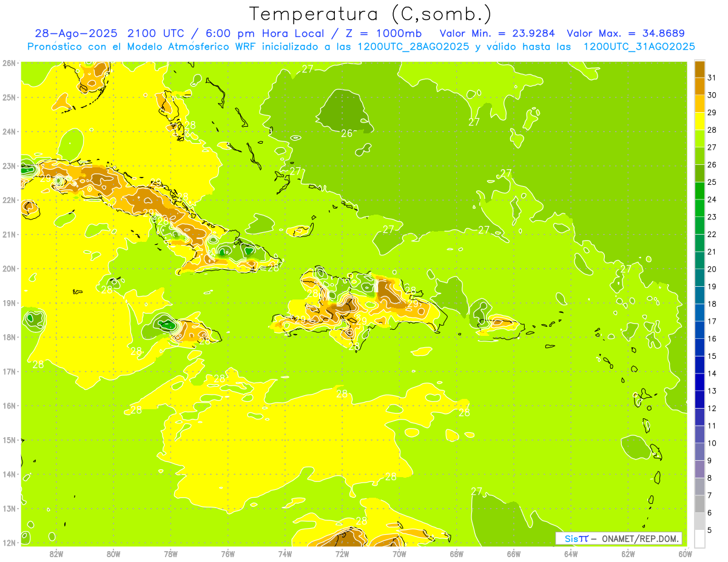The height and width of the screenshot is (562, 728).
Task: Click the '78W' longitude axis label
Action: (170, 554)
